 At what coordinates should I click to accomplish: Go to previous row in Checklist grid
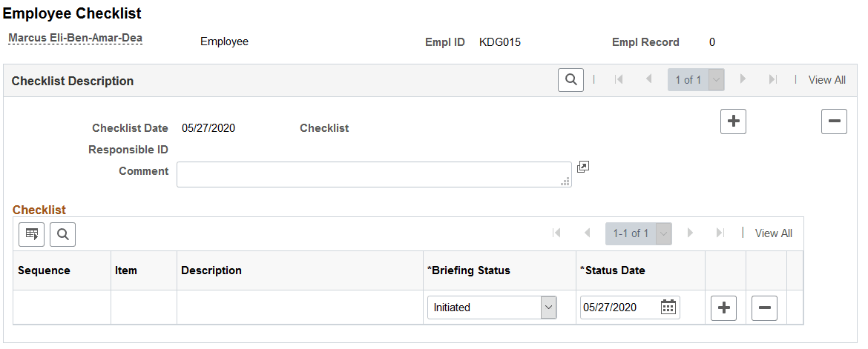[587, 233]
